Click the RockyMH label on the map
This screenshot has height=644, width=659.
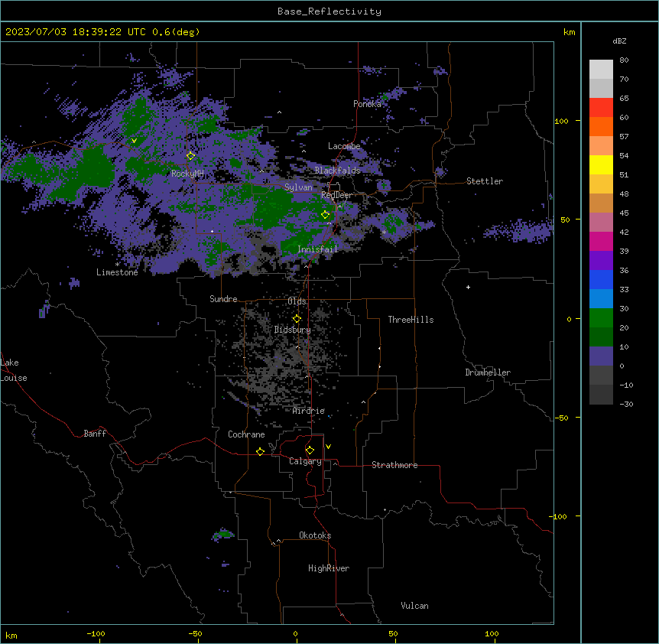tap(187, 174)
